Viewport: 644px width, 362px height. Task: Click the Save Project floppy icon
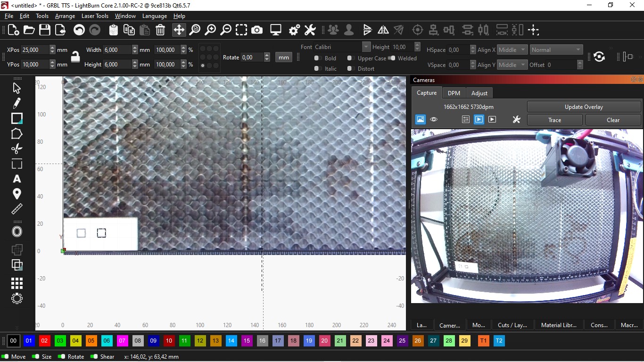tap(45, 30)
